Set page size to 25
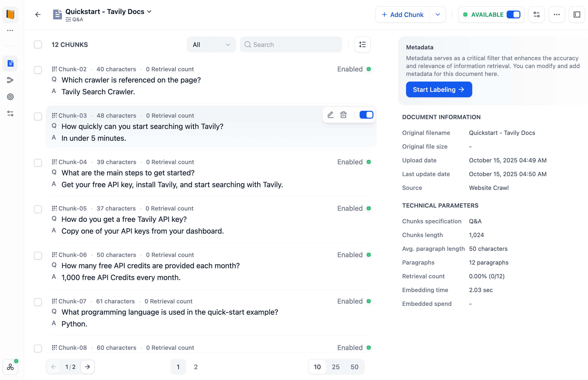The height and width of the screenshot is (380, 588). [x=335, y=367]
